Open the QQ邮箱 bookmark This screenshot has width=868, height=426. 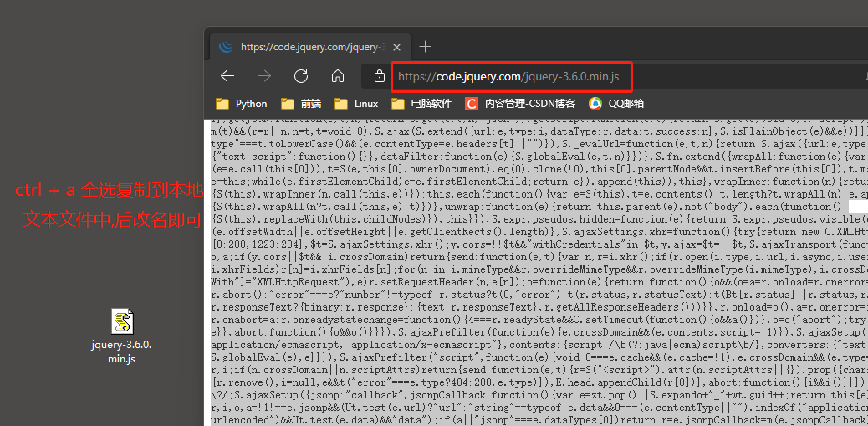point(616,104)
